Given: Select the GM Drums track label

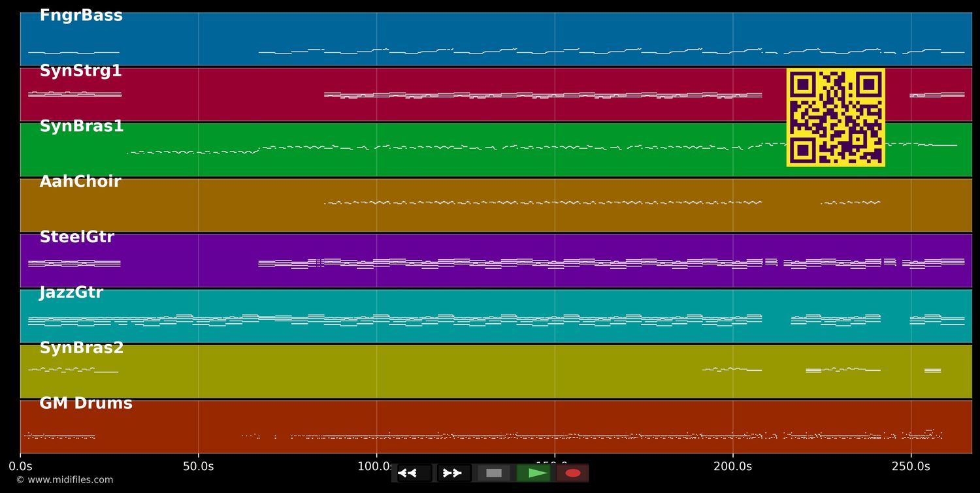Looking at the screenshot, I should coord(86,404).
